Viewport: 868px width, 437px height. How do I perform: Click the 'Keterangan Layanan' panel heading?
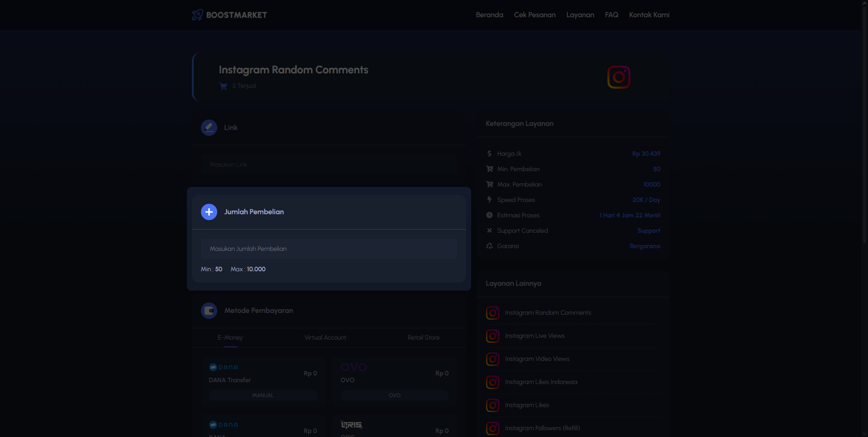[x=520, y=124]
